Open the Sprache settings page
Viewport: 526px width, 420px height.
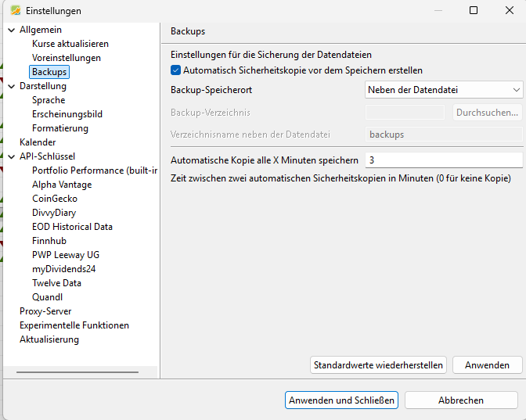49,100
